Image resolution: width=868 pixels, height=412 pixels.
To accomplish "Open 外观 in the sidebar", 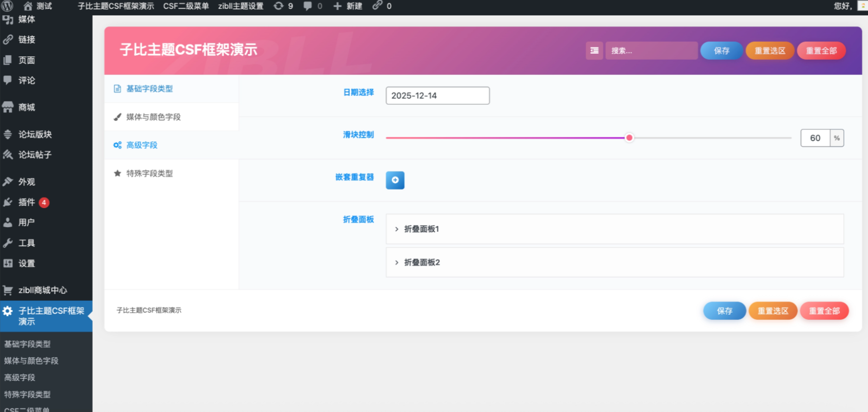I will (46, 182).
